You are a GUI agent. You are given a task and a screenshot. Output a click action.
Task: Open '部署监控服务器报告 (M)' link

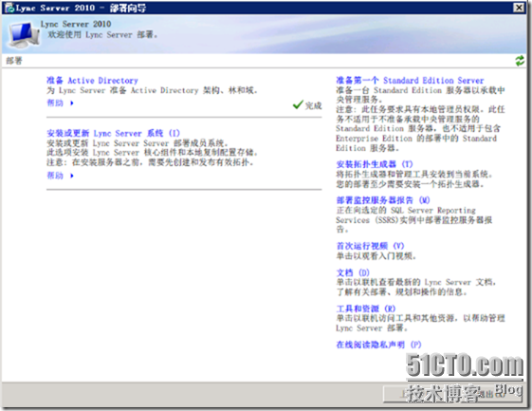383,200
